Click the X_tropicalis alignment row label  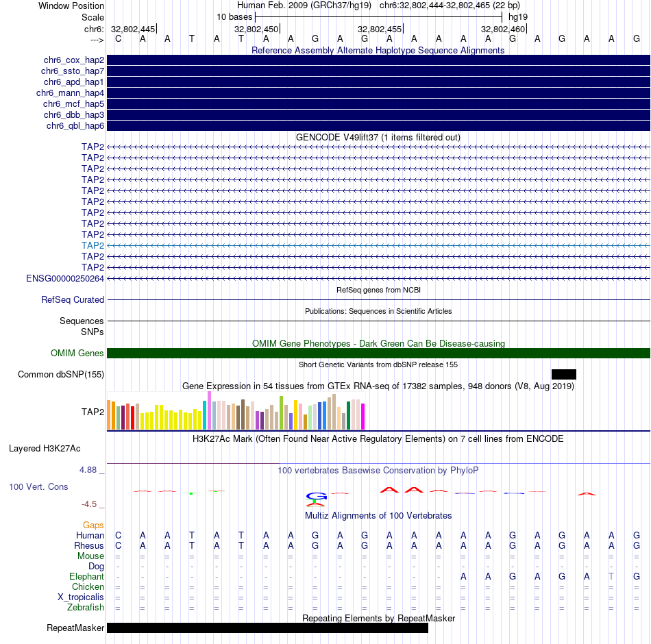pyautogui.click(x=81, y=597)
